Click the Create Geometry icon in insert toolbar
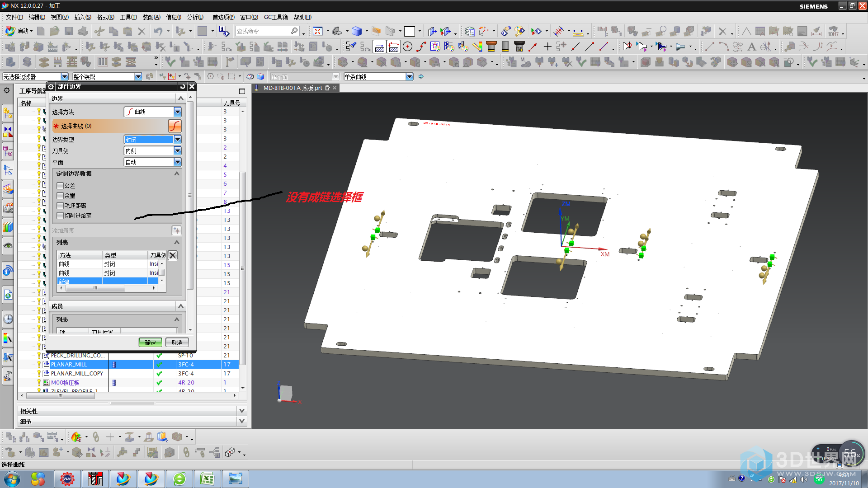868x488 pixels. point(38,46)
